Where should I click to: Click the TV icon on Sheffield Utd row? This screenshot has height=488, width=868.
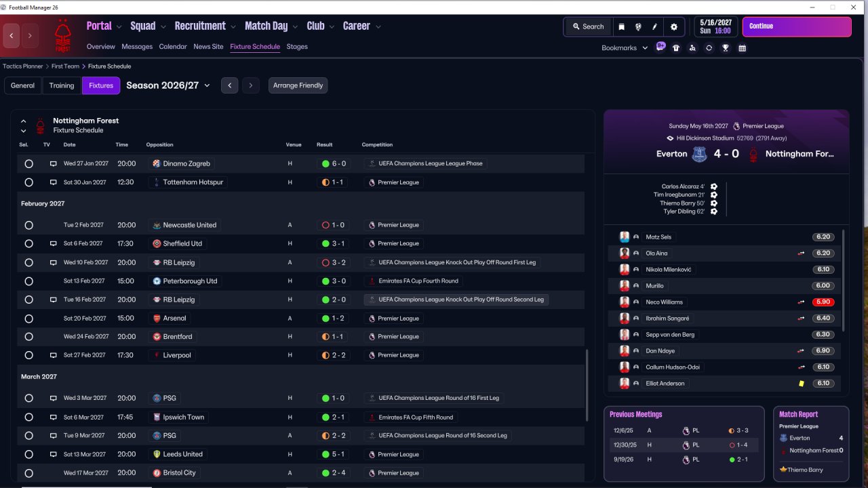53,243
